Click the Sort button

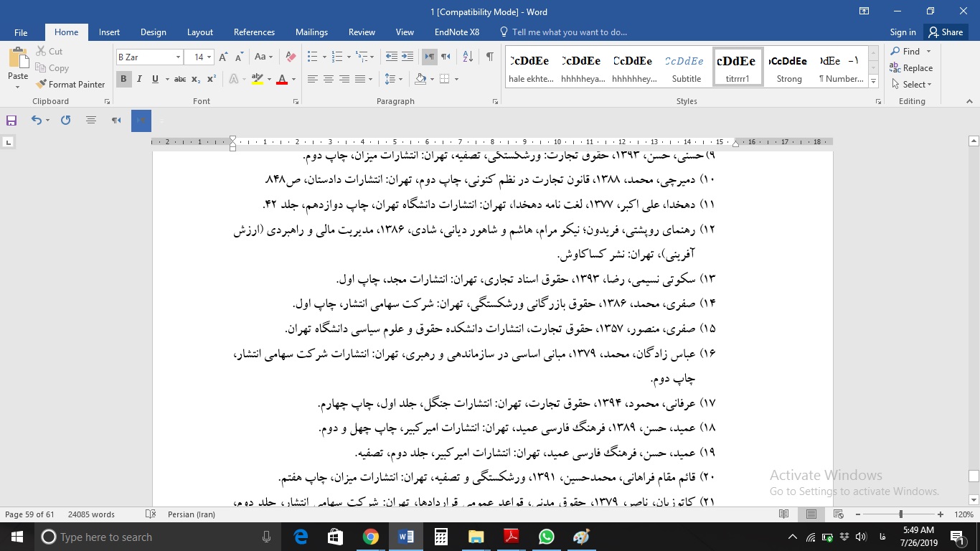pyautogui.click(x=466, y=55)
